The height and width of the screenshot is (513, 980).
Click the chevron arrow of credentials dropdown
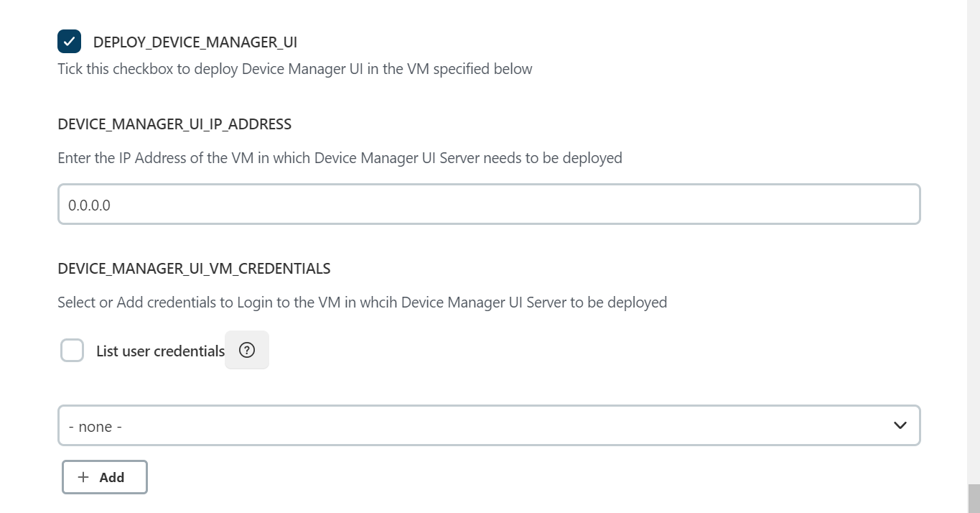pyautogui.click(x=900, y=425)
